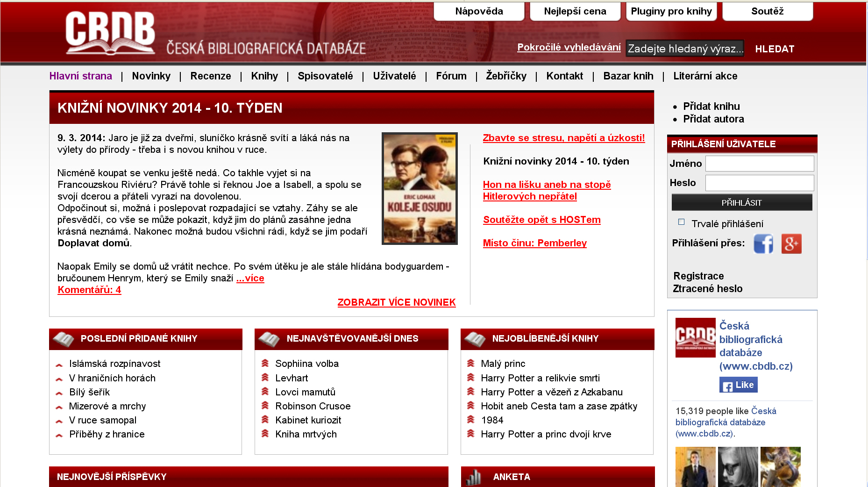
Task: Open the Nápověda tab at top
Action: point(479,12)
